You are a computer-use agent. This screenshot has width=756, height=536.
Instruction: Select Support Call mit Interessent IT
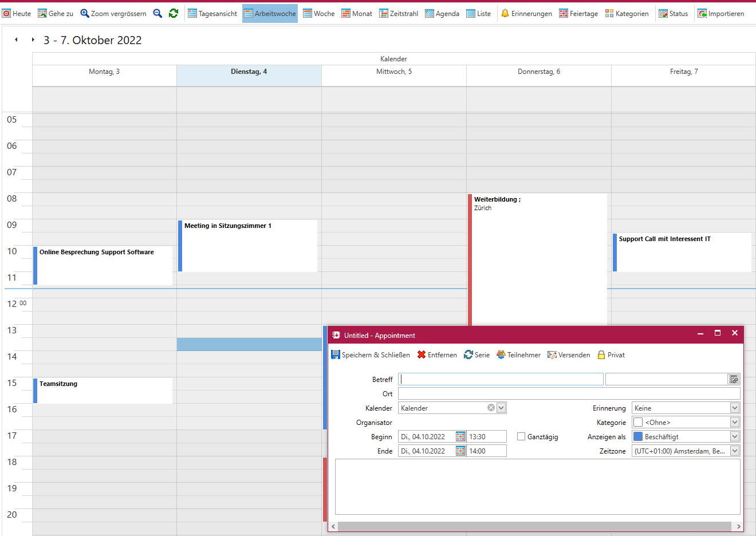pos(682,252)
